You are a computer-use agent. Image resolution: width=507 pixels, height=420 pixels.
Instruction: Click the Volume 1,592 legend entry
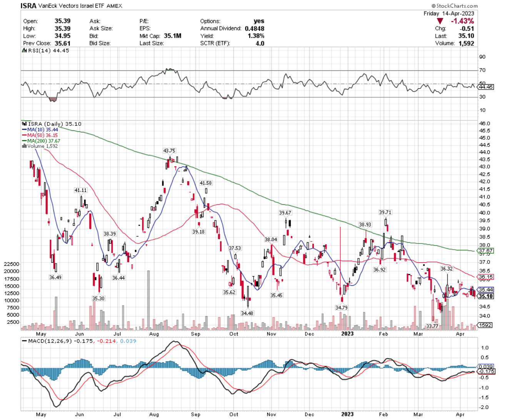coord(40,146)
